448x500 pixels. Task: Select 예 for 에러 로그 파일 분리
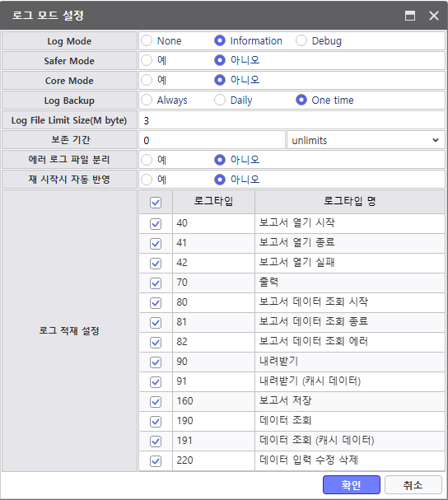coord(147,160)
